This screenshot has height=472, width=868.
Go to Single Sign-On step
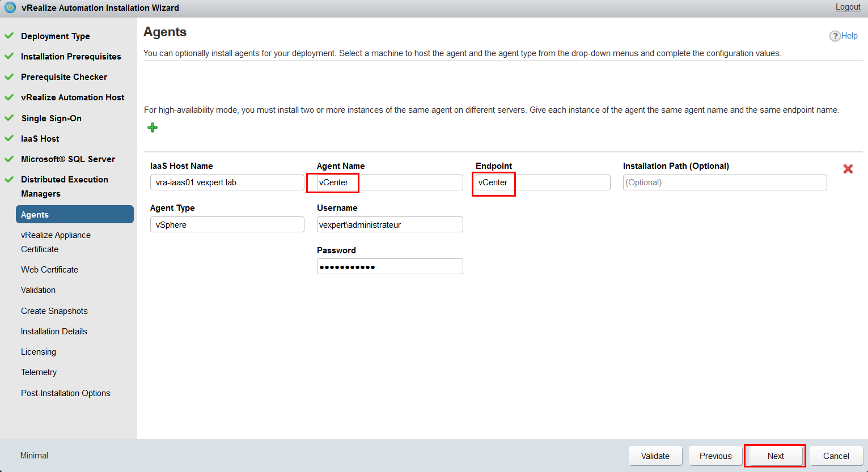(51, 118)
